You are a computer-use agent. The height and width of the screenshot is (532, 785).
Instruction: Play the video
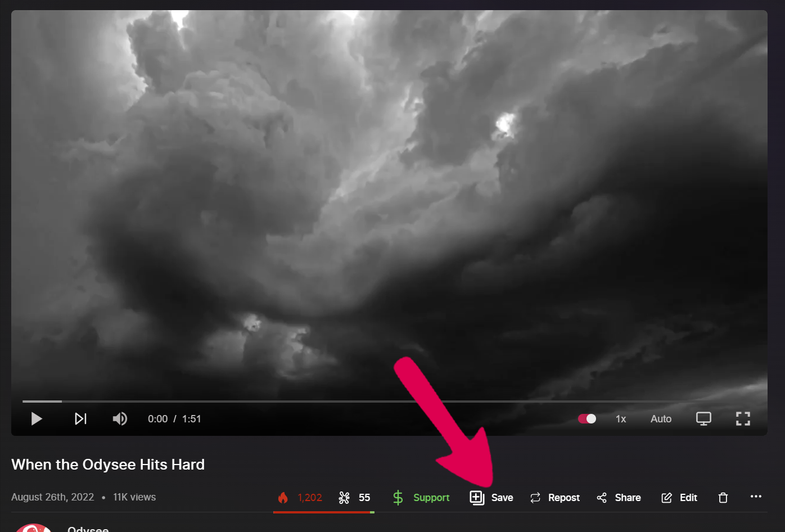[37, 419]
